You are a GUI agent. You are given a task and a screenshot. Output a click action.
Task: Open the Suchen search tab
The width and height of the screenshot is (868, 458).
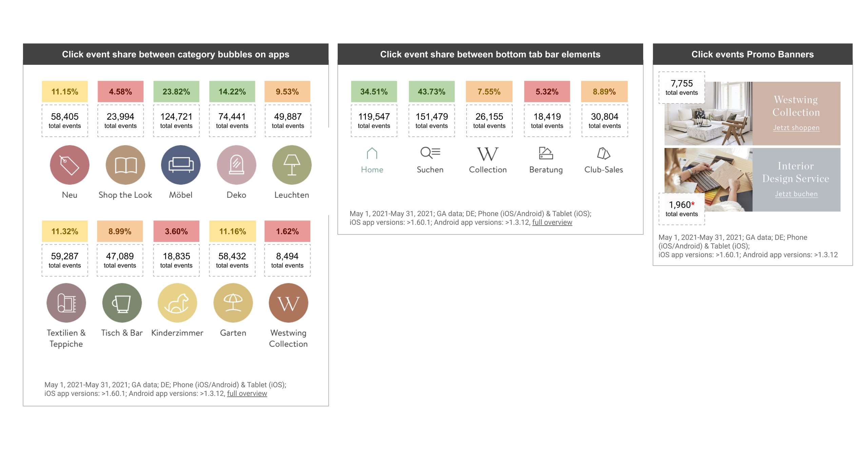tap(430, 160)
